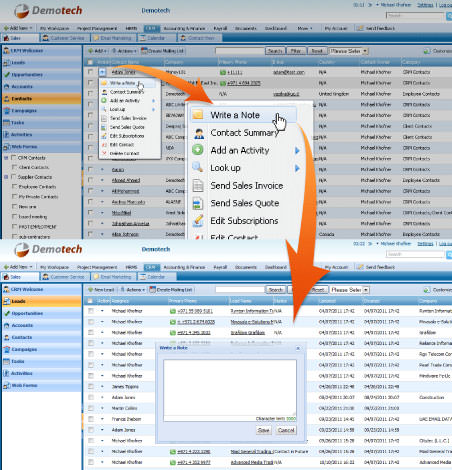This screenshot has height=470, width=452.
Task: Open the Please Select combo box in Contacts toolbar
Action: click(348, 51)
